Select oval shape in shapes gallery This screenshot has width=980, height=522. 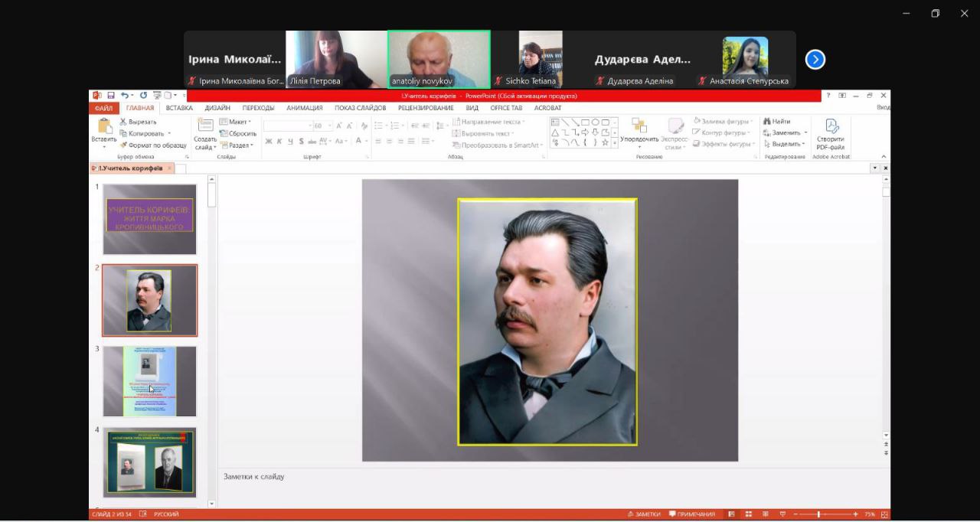click(595, 122)
